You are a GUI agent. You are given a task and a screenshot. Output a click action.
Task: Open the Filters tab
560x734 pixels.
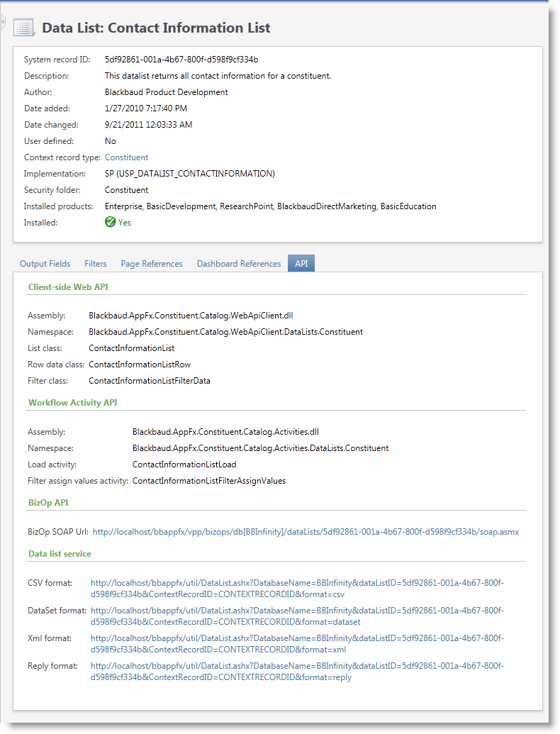96,264
